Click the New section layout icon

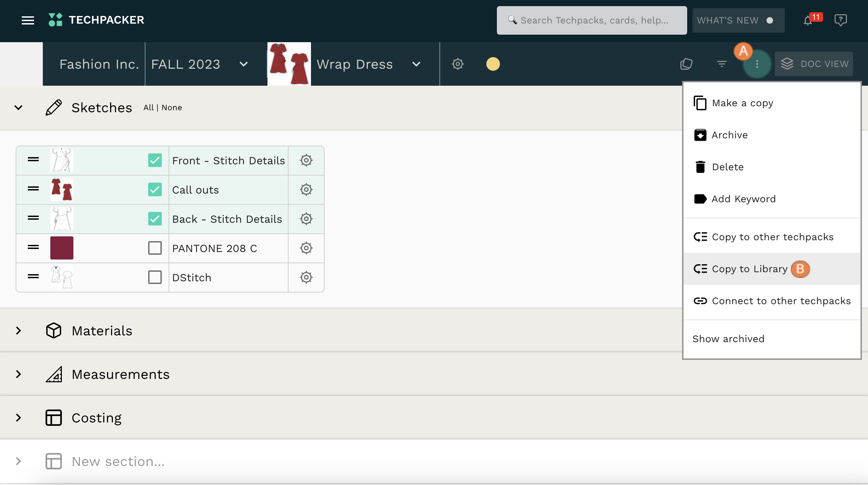(x=54, y=461)
